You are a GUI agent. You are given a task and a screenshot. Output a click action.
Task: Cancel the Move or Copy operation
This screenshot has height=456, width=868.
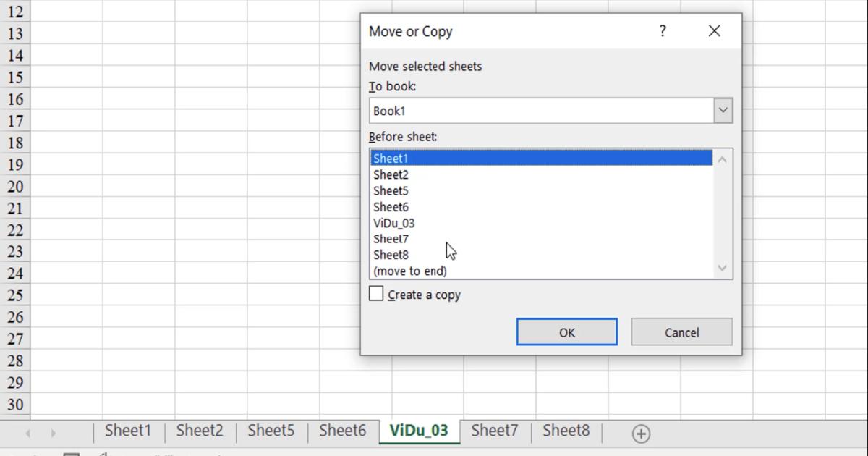681,332
